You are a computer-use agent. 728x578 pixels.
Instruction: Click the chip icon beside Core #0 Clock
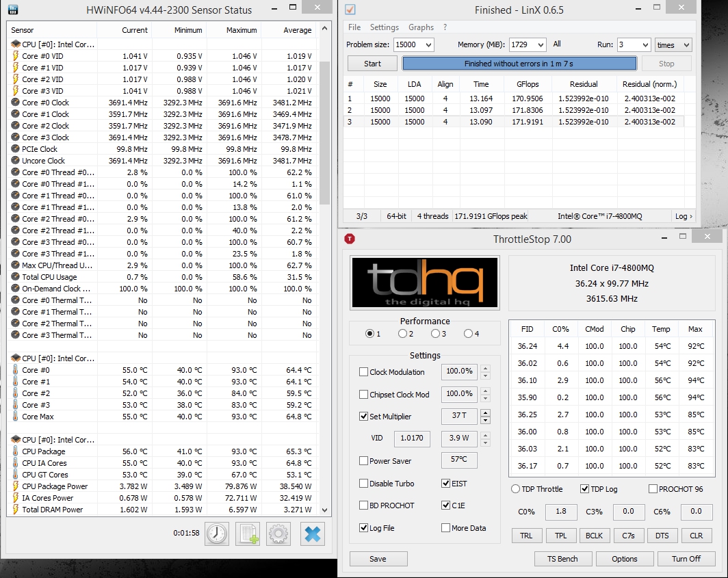point(15,102)
